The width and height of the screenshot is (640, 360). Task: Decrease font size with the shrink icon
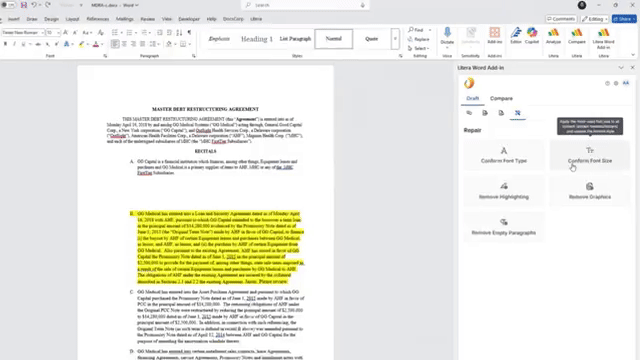[75, 32]
